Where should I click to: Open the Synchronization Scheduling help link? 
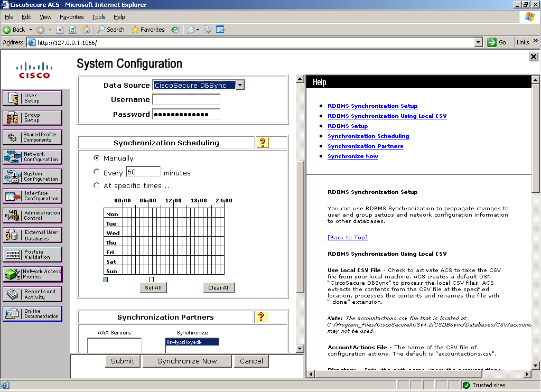[368, 136]
